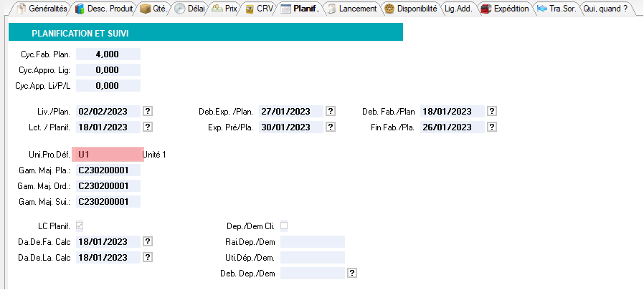Click the empty Rai.Dep./Dem field
644x290 pixels.
(x=313, y=241)
